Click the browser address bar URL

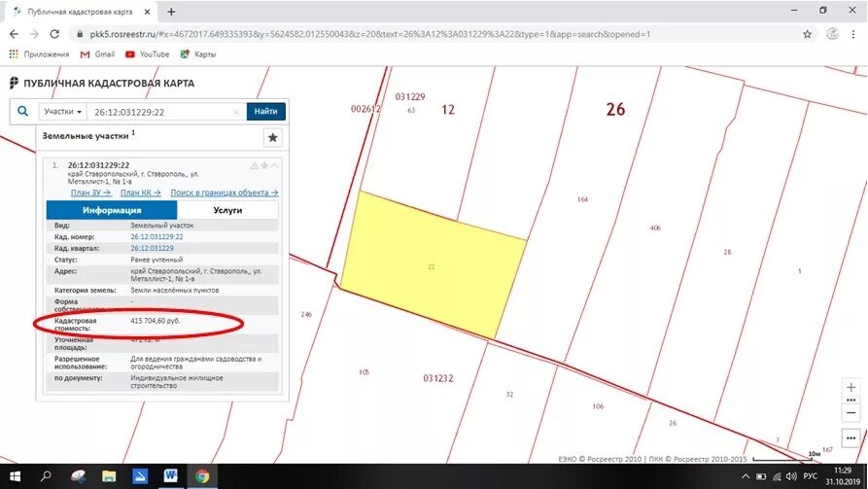(x=369, y=34)
